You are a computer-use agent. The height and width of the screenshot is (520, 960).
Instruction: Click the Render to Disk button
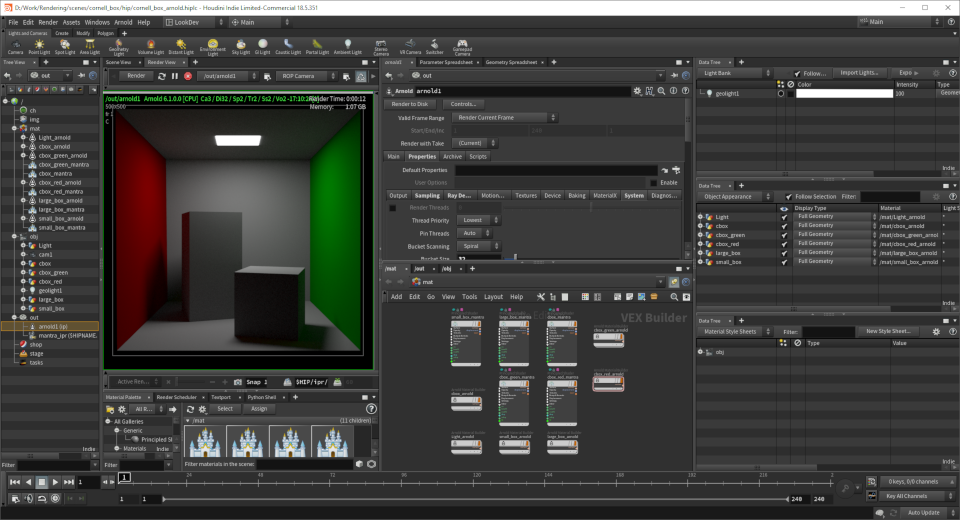coord(410,104)
